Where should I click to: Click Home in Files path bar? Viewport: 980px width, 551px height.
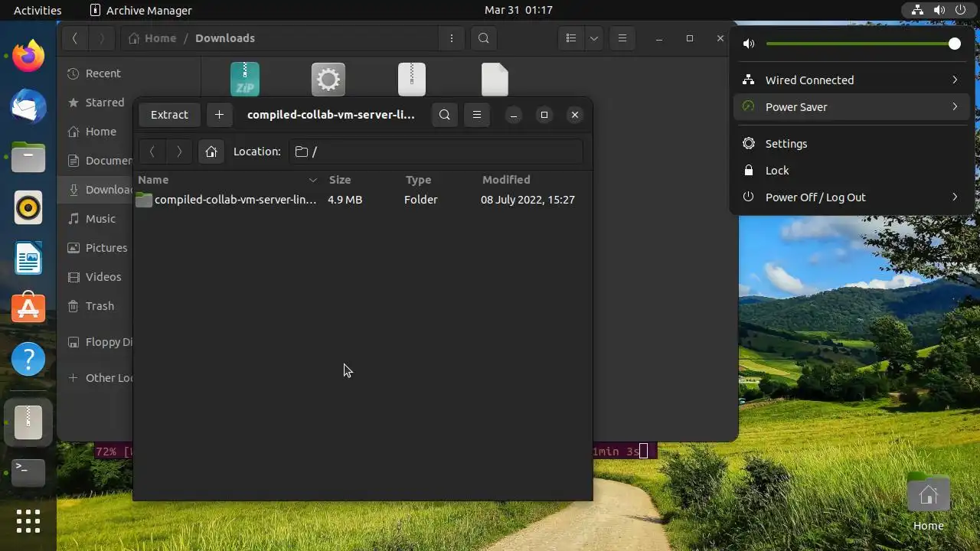point(152,38)
